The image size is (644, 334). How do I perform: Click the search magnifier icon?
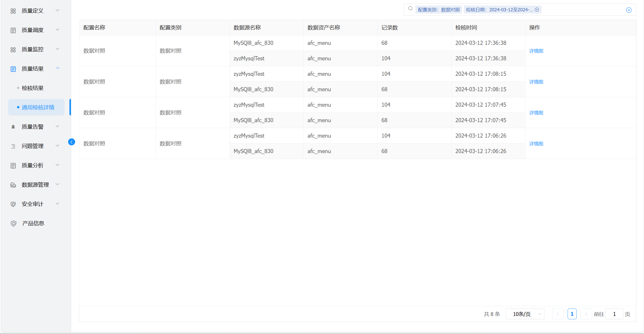pyautogui.click(x=410, y=9)
